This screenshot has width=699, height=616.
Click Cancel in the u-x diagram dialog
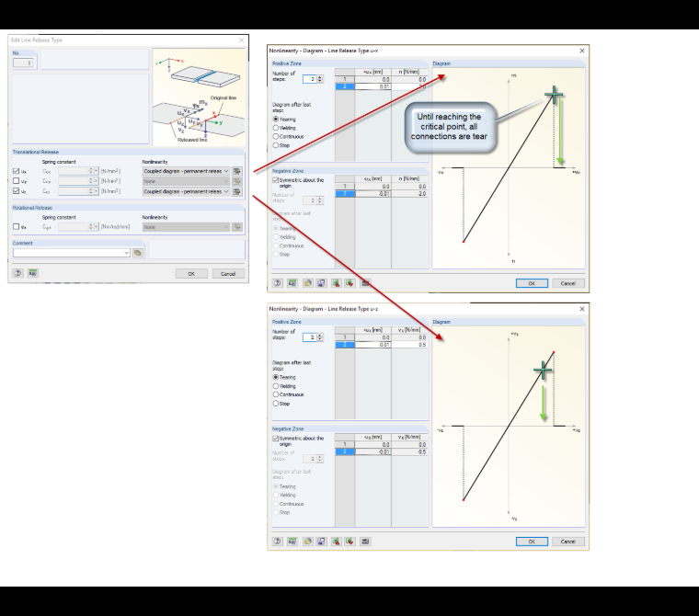pyautogui.click(x=568, y=283)
